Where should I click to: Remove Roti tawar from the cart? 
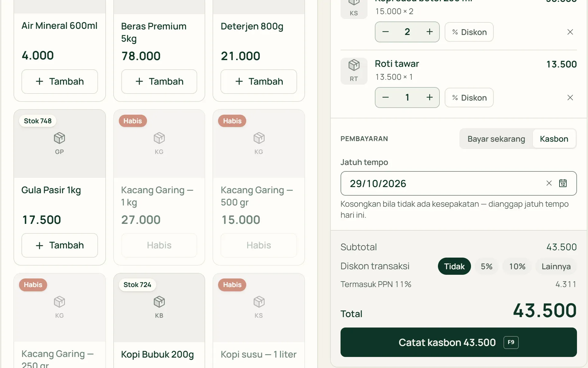click(x=570, y=98)
